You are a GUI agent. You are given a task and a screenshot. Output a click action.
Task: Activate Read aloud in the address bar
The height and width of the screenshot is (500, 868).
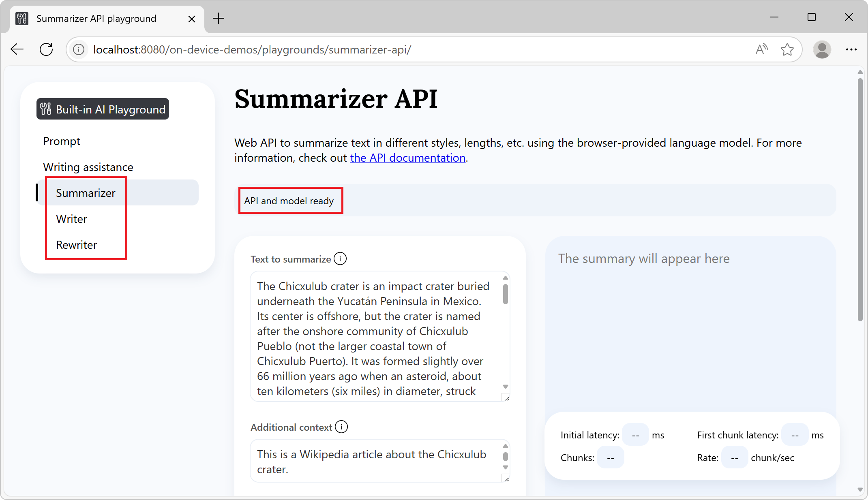coord(762,49)
